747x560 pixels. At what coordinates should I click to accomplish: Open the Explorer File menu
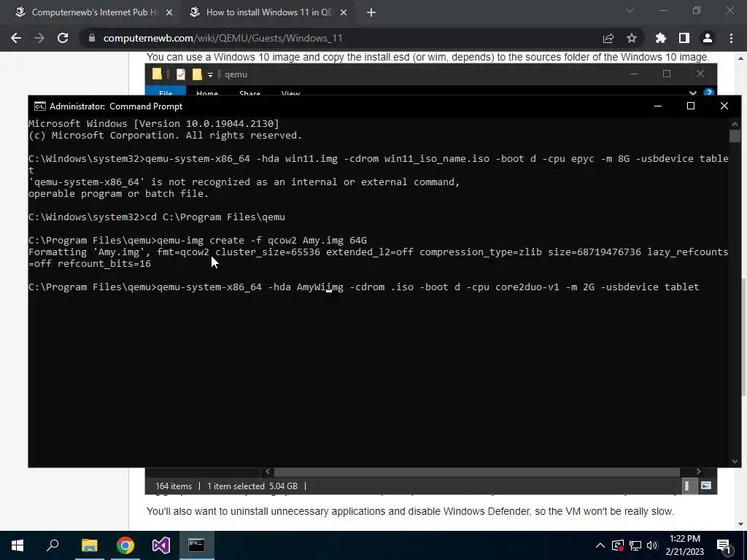166,93
